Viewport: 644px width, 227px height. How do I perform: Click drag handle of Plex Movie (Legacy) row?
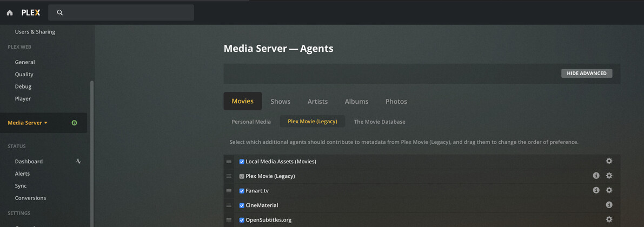pos(229,176)
